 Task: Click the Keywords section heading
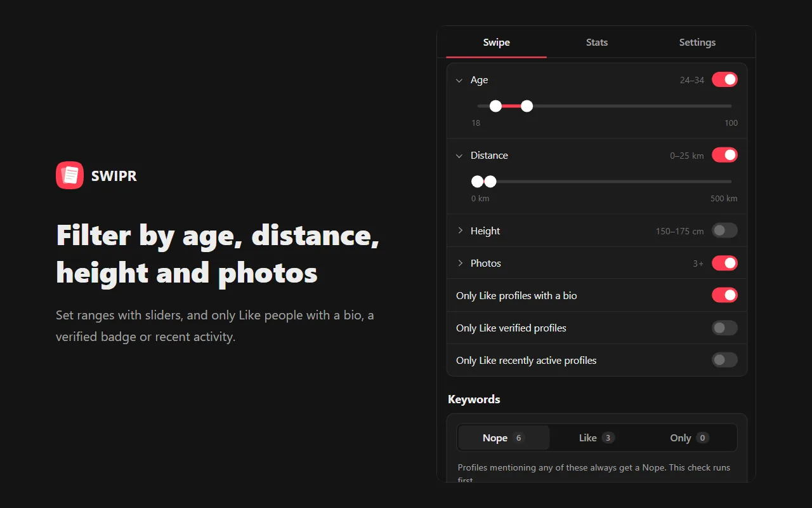[474, 399]
